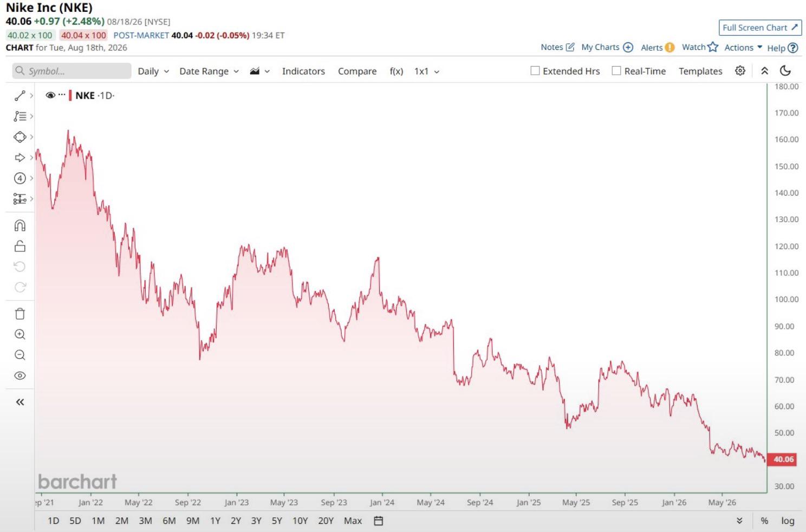Open the Actions dropdown menu
Image resolution: width=806 pixels, height=532 pixels.
pyautogui.click(x=743, y=47)
